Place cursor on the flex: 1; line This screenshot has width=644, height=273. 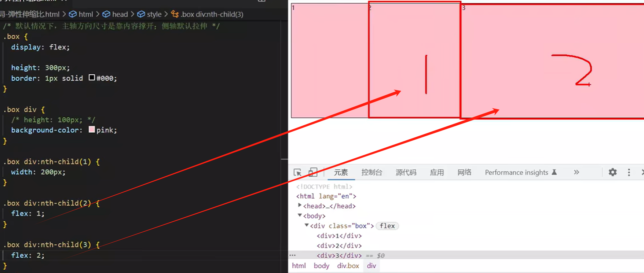point(28,213)
